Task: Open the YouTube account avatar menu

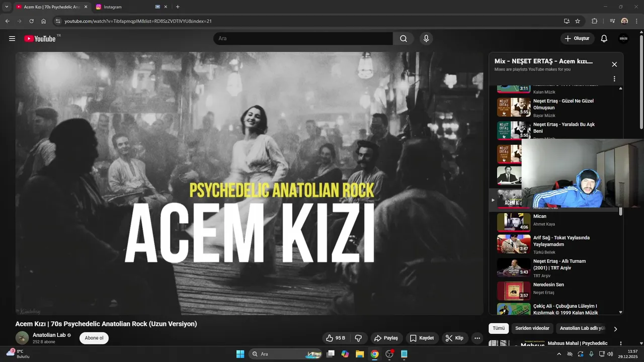Action: pos(623,39)
